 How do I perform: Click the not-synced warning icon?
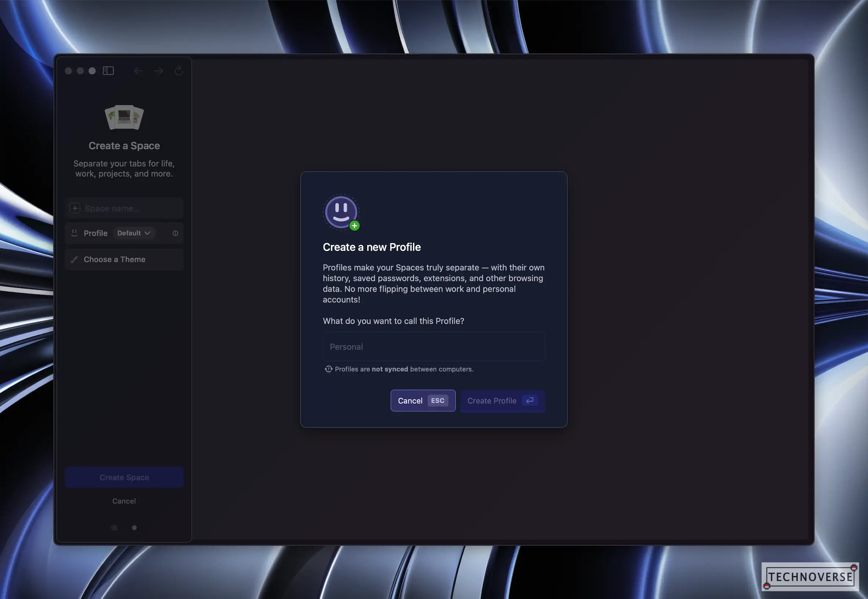pyautogui.click(x=328, y=369)
